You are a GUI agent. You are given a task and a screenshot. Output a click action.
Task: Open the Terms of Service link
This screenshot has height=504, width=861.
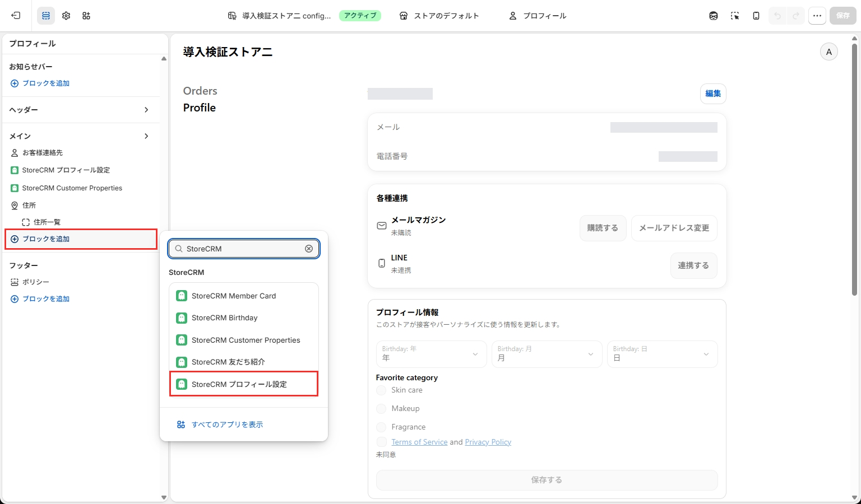coord(419,442)
